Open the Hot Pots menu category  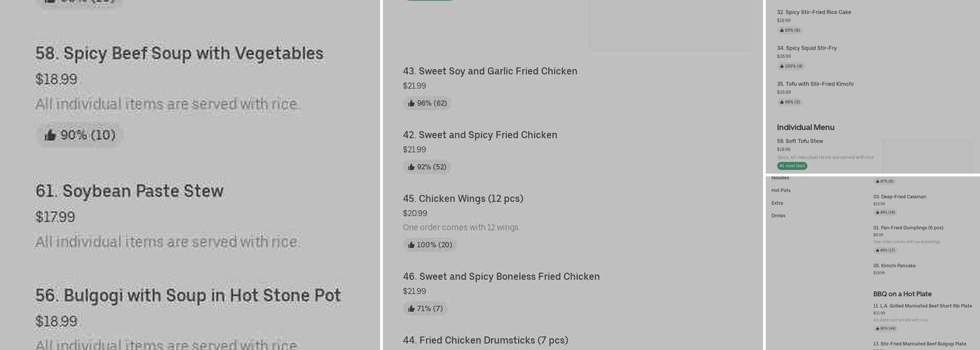click(x=781, y=190)
